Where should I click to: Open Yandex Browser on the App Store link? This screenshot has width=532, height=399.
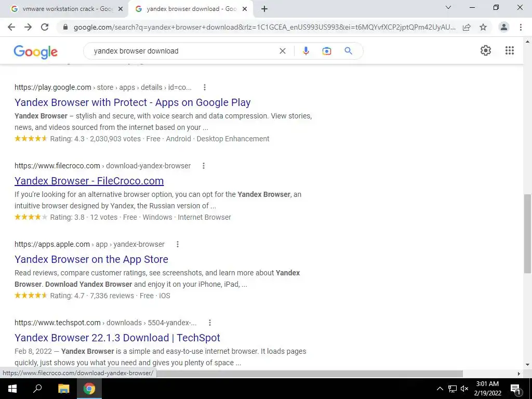click(x=91, y=259)
